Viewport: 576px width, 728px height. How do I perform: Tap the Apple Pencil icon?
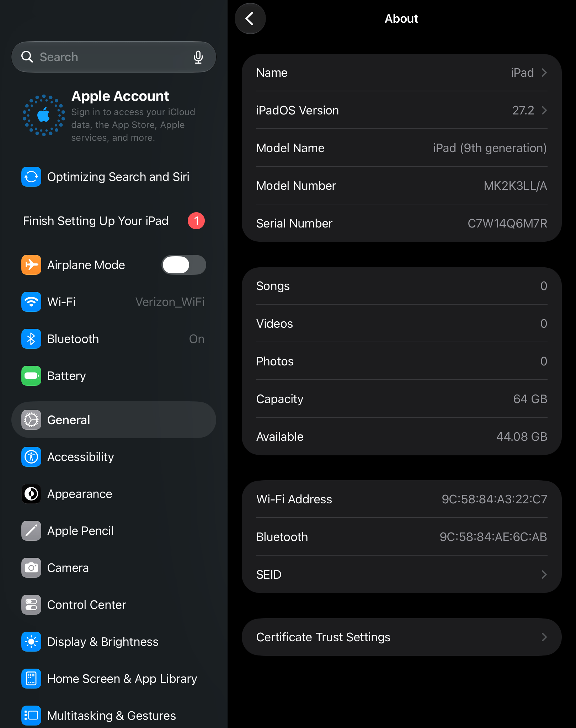31,531
